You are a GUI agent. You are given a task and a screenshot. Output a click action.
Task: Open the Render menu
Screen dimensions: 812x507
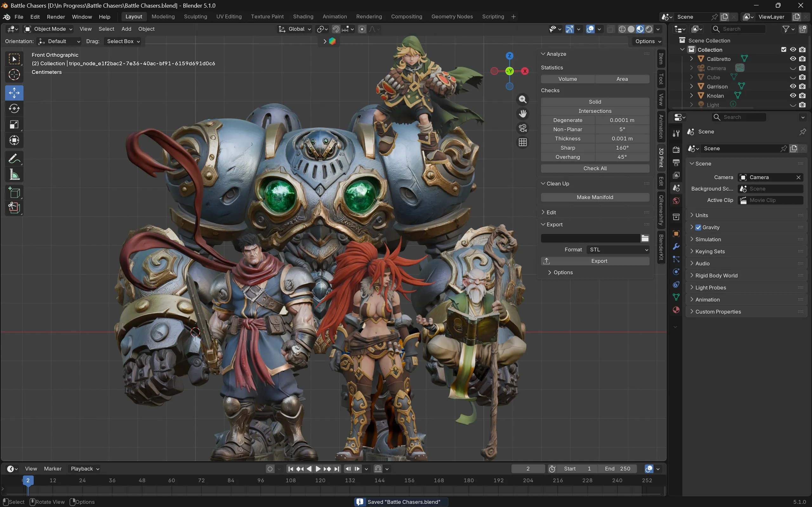pos(56,17)
